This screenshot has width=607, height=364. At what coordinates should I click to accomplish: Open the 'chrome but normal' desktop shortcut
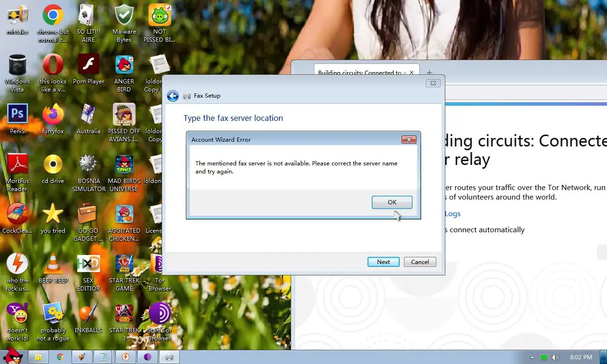[x=53, y=23]
